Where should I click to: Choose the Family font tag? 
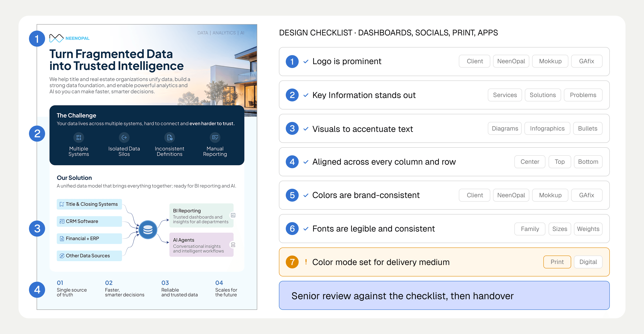(530, 229)
